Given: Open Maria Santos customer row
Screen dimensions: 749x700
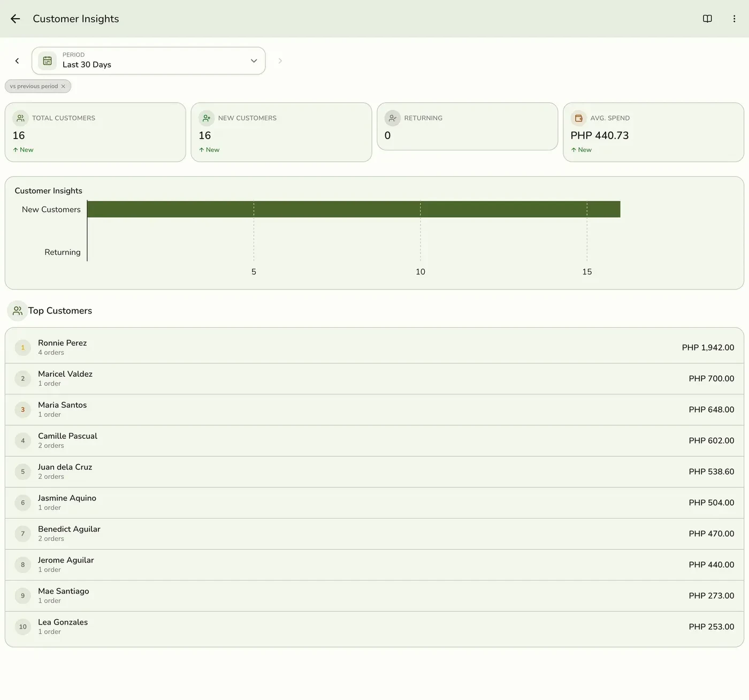Looking at the screenshot, I should (x=374, y=410).
